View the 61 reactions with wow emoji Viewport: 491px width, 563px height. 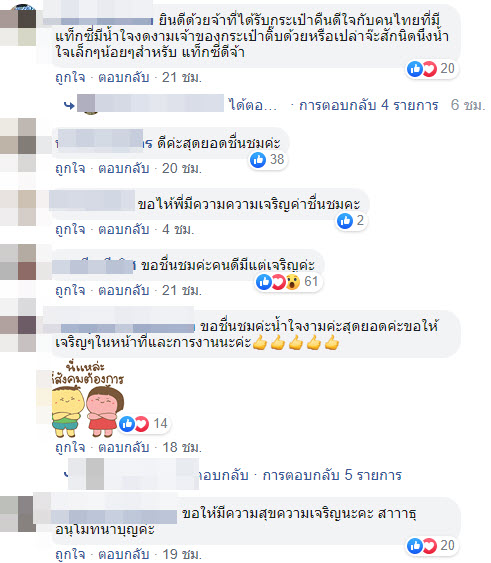(287, 282)
